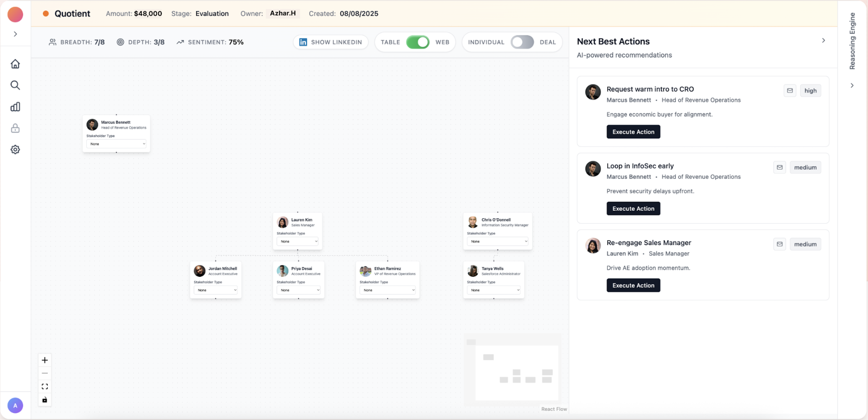
Task: Click email icon on Re-engage Sales Manager card
Action: tap(780, 244)
